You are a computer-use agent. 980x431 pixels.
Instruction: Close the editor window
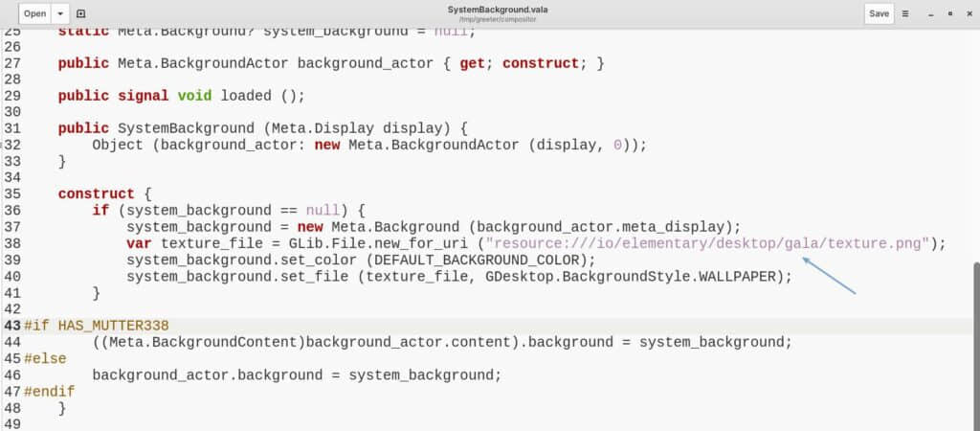point(967,13)
